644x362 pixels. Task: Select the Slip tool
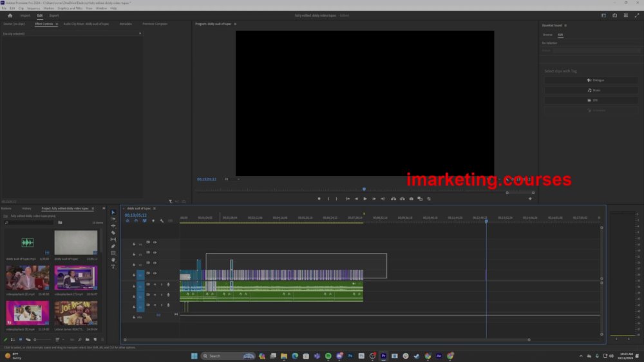tap(113, 239)
